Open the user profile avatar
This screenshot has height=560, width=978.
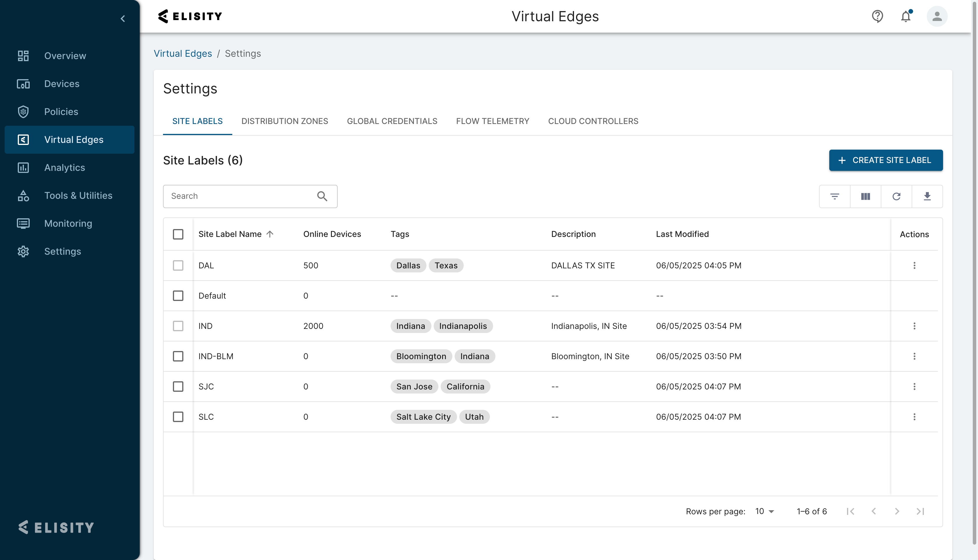tap(937, 16)
